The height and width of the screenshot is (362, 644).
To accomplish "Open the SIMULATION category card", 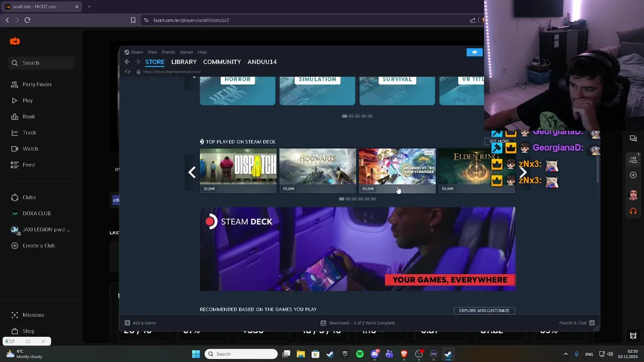I will [317, 91].
